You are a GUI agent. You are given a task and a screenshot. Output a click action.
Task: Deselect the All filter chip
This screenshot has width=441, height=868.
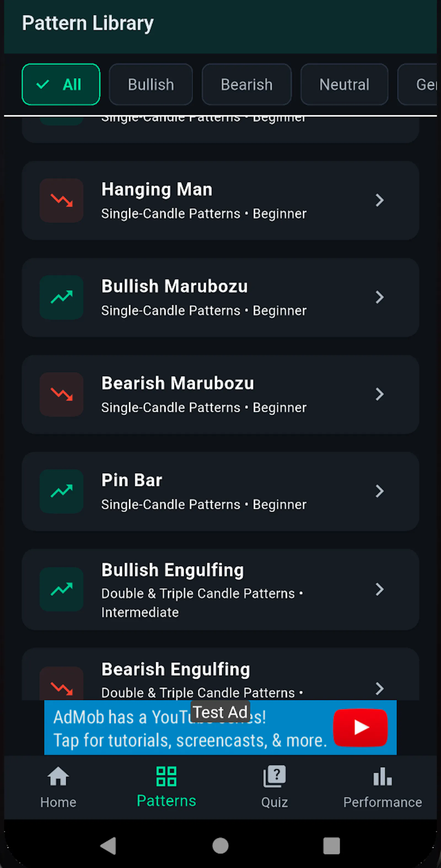[61, 84]
